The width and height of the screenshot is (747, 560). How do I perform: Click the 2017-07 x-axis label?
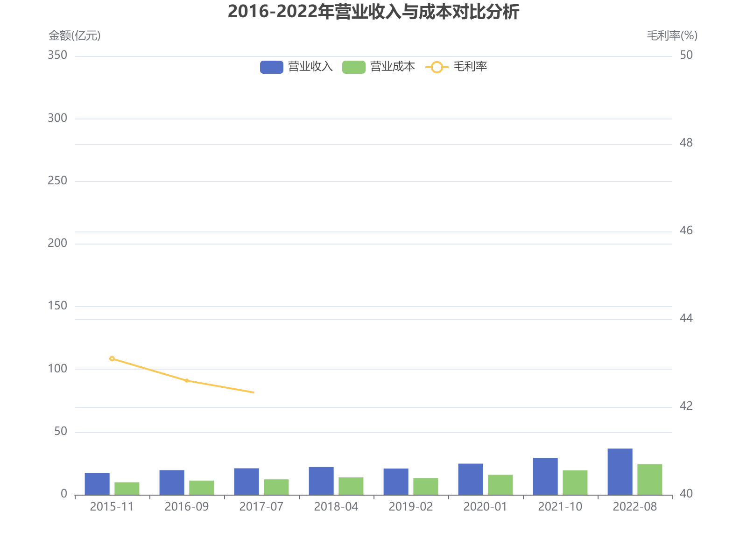261,507
